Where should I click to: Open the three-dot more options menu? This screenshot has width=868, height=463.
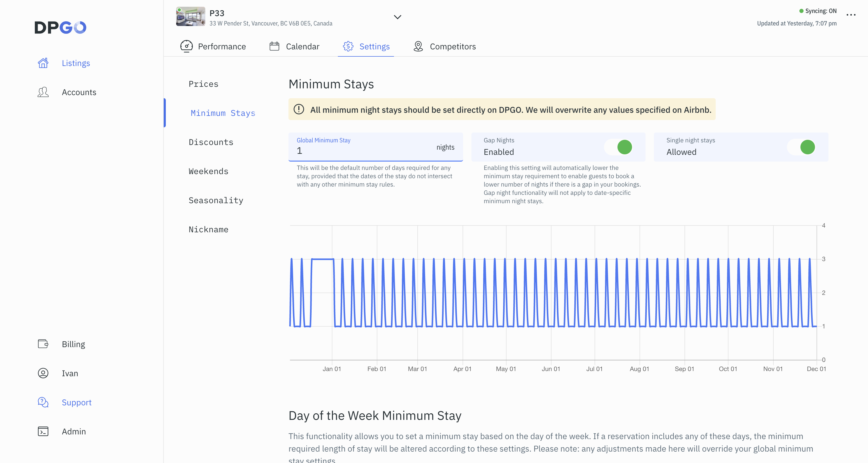point(851,15)
